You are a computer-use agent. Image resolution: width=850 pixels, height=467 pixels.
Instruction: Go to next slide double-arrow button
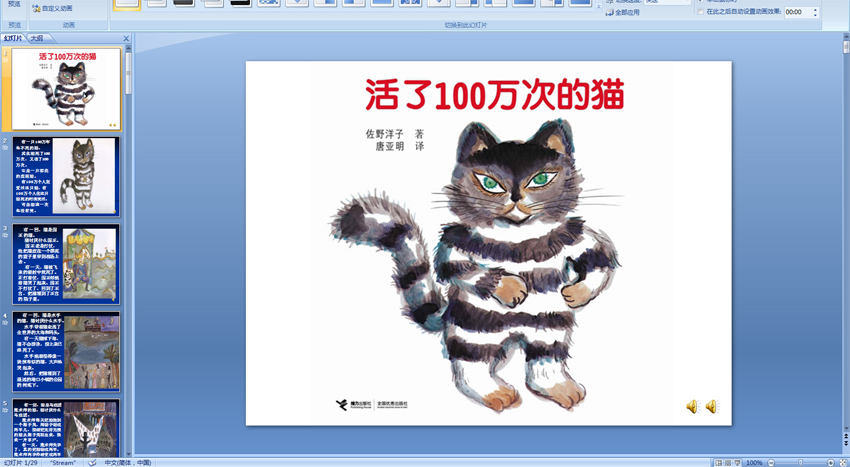(846, 444)
